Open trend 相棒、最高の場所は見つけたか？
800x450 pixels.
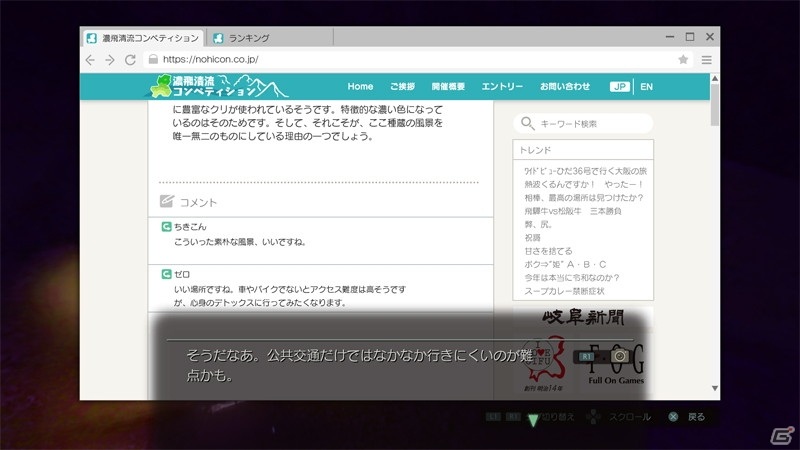tap(584, 197)
